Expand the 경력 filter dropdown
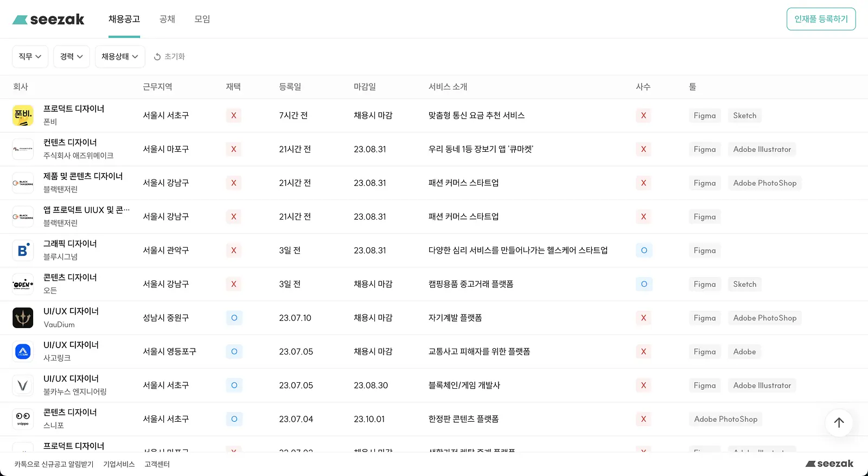 (x=72, y=56)
